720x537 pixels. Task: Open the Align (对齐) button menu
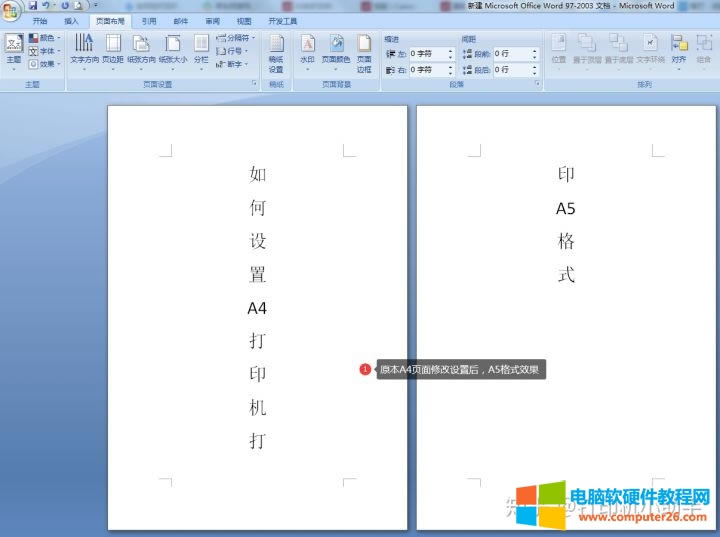(x=679, y=49)
